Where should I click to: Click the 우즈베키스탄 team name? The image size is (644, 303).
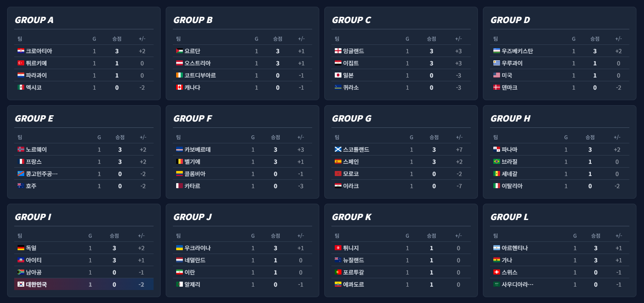517,51
